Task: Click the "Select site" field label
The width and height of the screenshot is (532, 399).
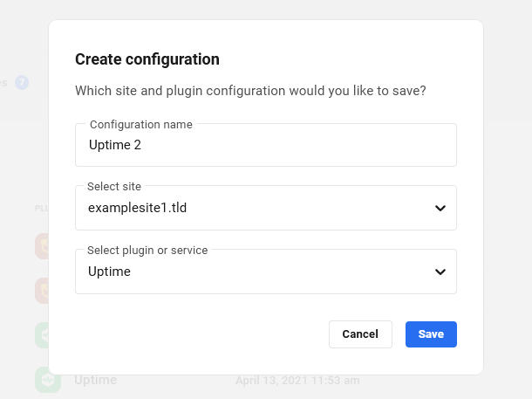Action: 114,187
